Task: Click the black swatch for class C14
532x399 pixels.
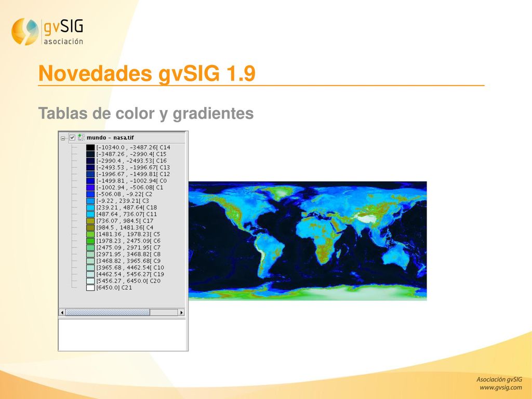Action: click(x=90, y=148)
